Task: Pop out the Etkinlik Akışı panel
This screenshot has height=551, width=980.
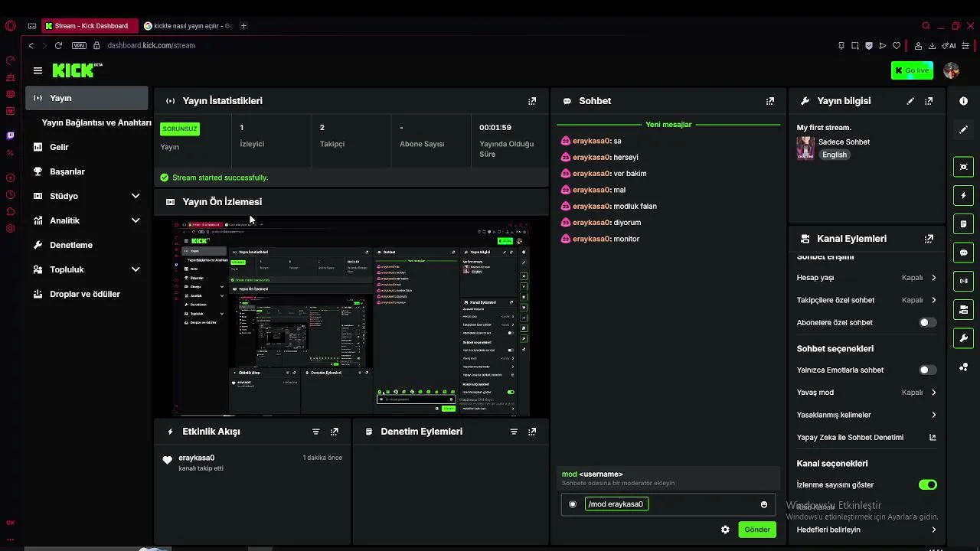Action: [x=334, y=432]
